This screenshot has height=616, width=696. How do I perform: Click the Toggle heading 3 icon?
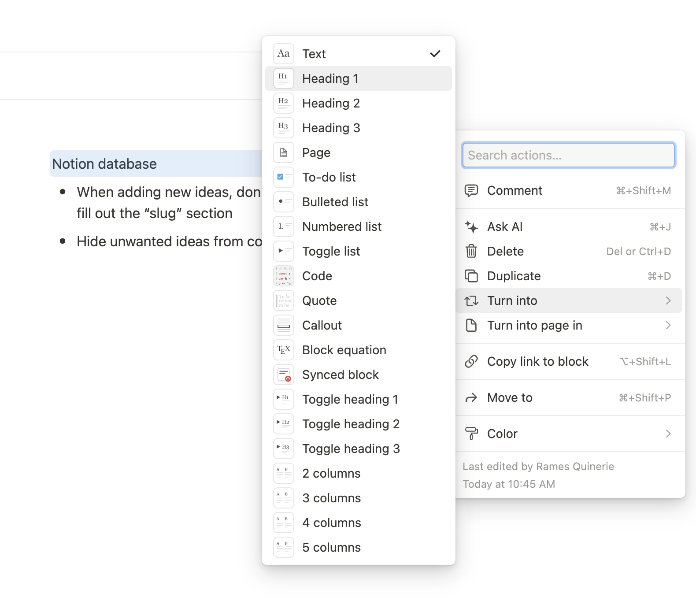click(284, 449)
